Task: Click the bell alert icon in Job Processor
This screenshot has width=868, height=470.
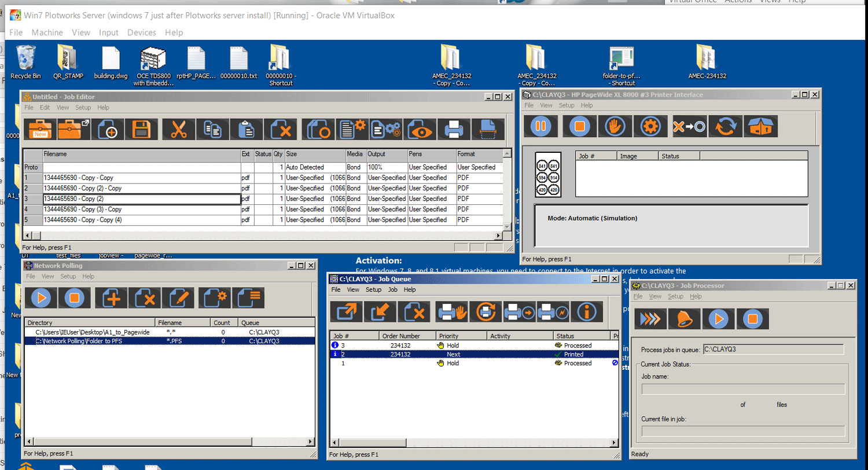Action: pyautogui.click(x=684, y=318)
